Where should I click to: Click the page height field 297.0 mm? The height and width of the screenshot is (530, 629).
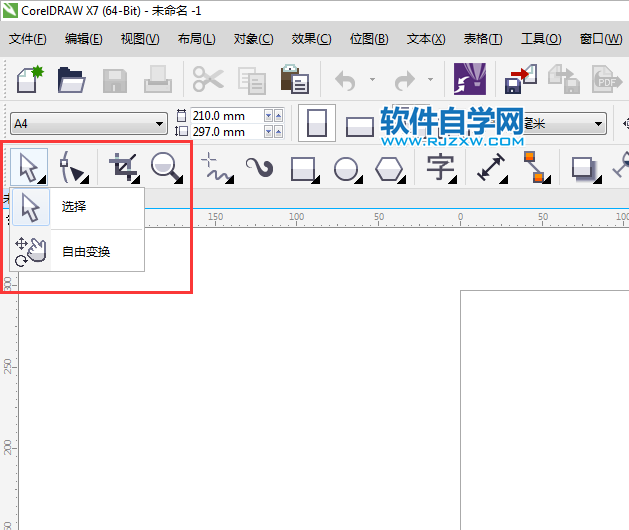pyautogui.click(x=227, y=132)
